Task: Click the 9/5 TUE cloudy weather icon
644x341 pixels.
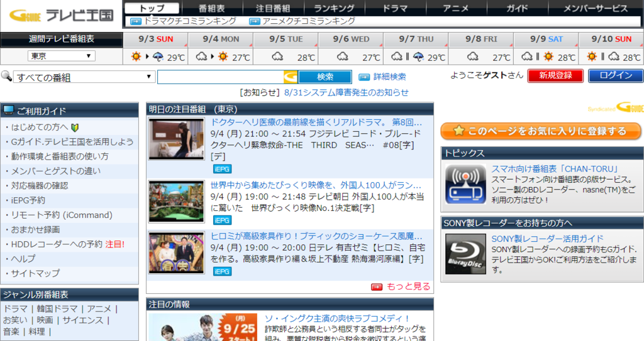Action: tap(277, 57)
